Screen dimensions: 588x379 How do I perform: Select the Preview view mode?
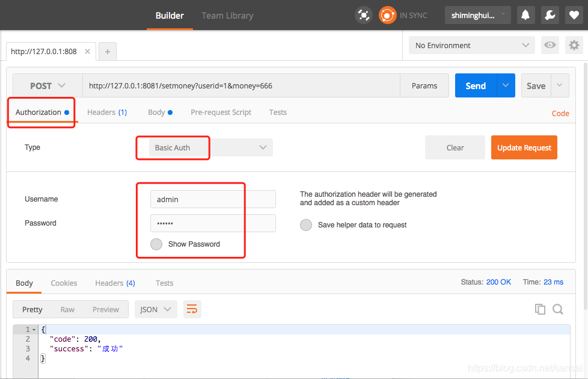click(106, 309)
